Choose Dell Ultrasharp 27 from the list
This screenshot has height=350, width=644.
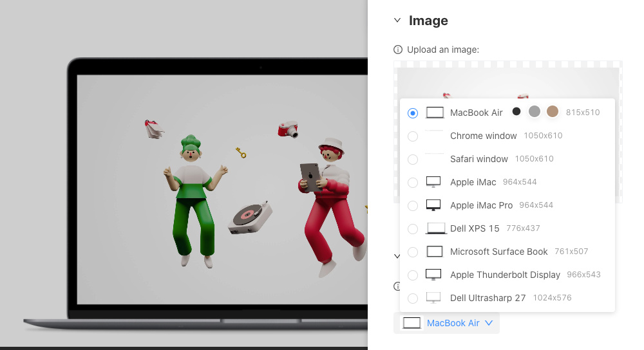tap(488, 298)
